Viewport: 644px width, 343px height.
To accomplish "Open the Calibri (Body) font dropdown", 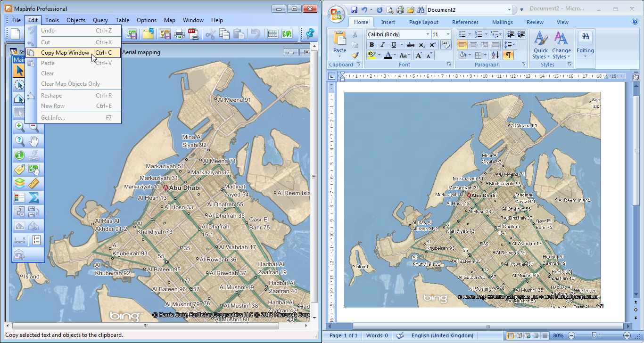I will click(x=428, y=34).
